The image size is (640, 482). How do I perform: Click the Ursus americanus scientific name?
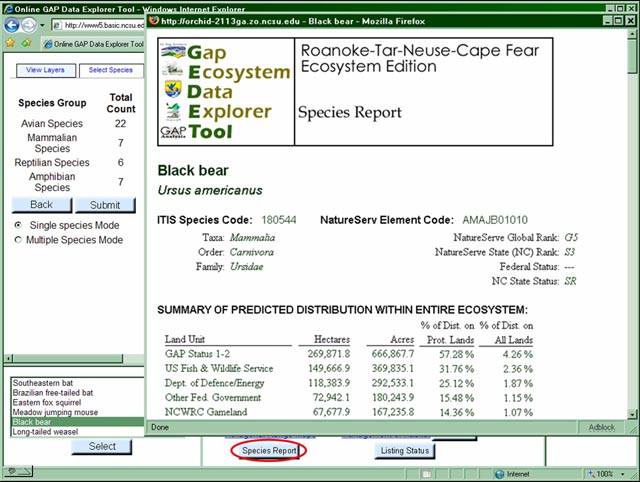pyautogui.click(x=210, y=190)
